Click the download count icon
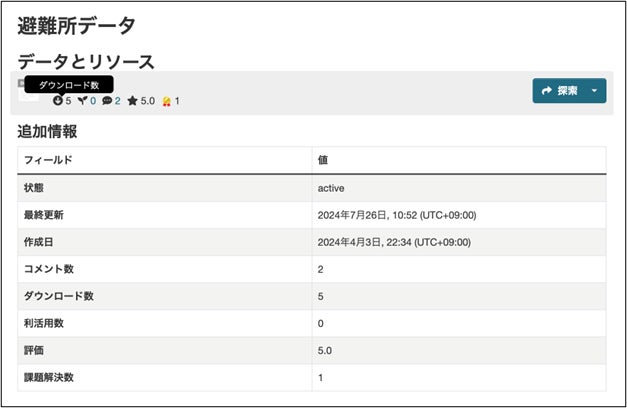 coord(58,100)
